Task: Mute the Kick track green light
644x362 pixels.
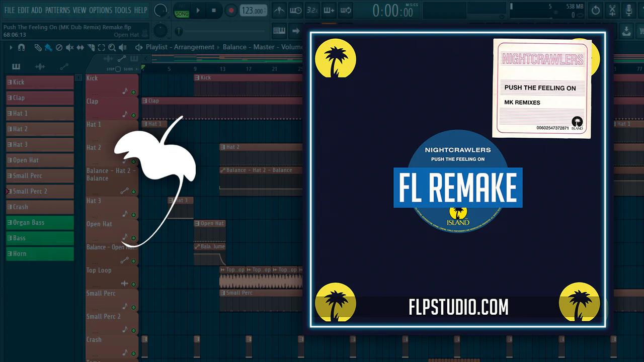Action: 133,93
